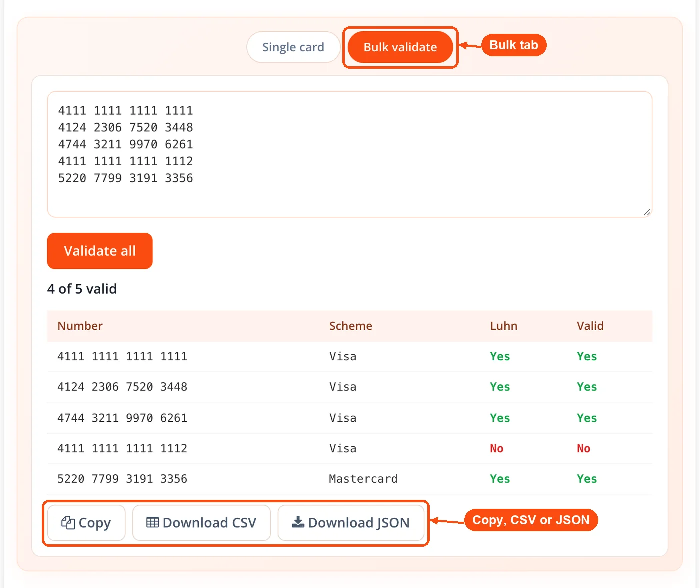Screen dimensions: 700x588
Task: Click the Number column header
Action: pyautogui.click(x=80, y=326)
